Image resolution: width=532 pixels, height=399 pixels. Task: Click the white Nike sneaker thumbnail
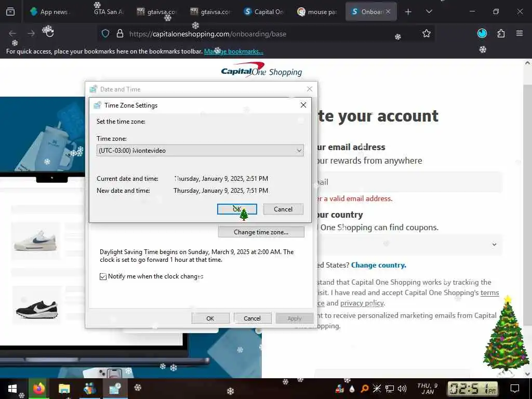[x=36, y=241]
